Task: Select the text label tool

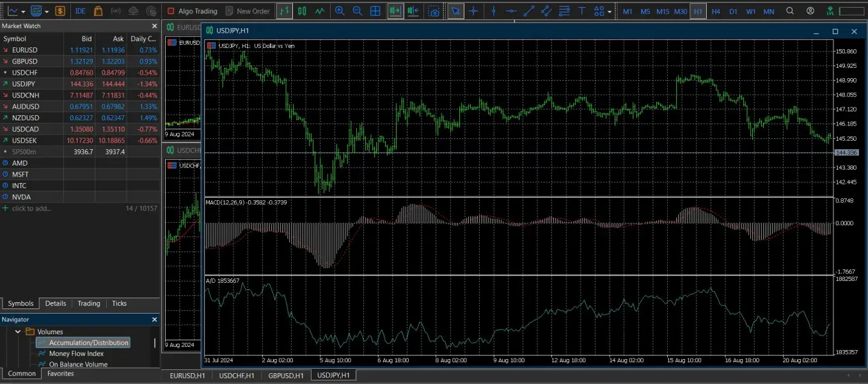Action: (x=581, y=11)
